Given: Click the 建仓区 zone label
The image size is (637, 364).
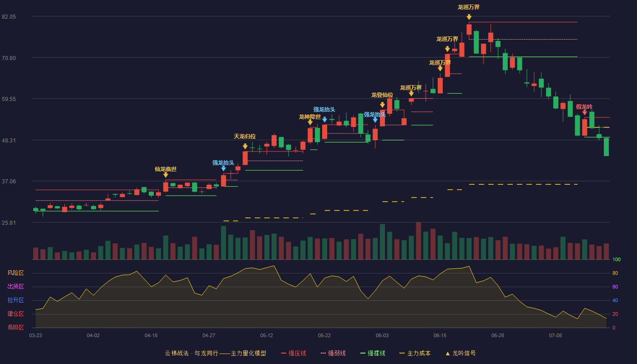Looking at the screenshot, I should click(x=15, y=314).
